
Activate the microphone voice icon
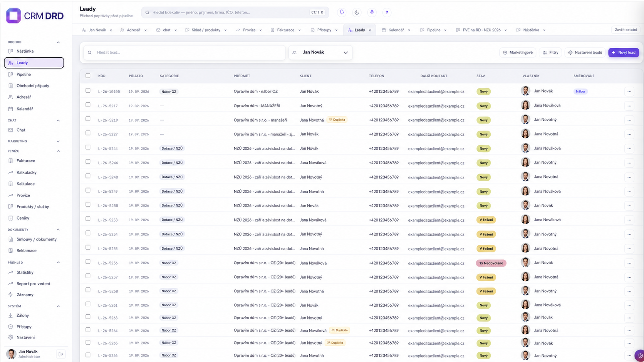click(x=372, y=12)
